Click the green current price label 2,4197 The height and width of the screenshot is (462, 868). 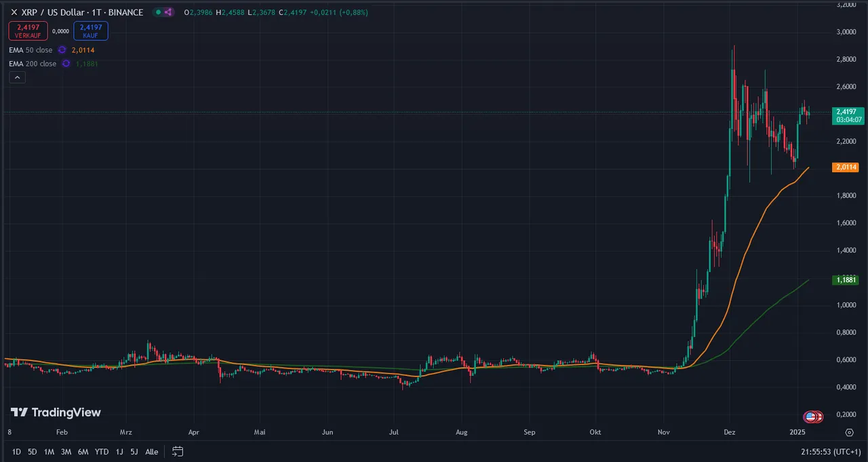coord(848,115)
